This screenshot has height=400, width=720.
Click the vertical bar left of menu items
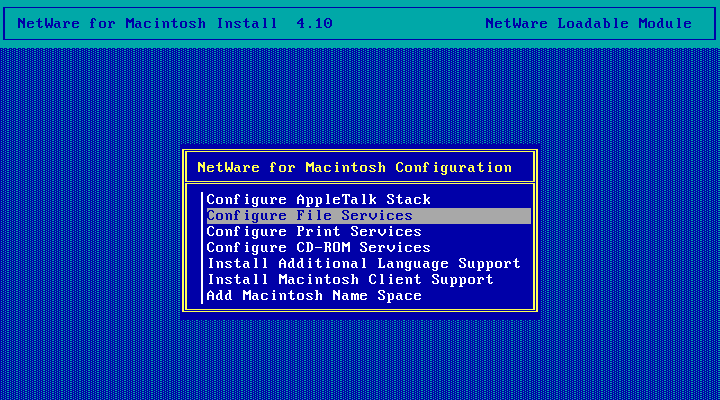(x=202, y=248)
